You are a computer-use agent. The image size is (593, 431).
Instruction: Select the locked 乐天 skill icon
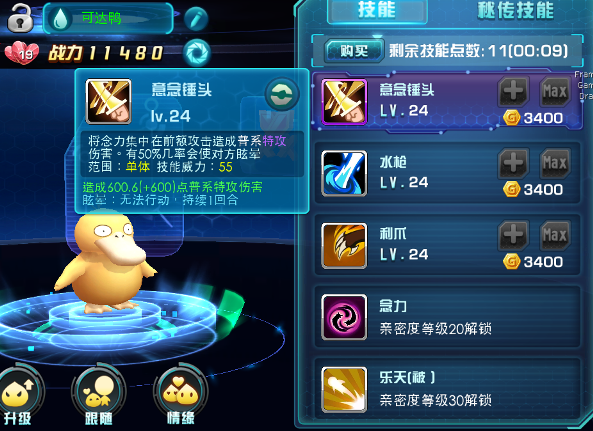[x=344, y=389]
